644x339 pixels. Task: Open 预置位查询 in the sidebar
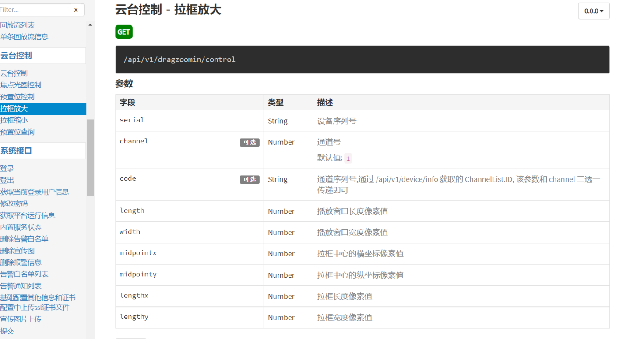[18, 132]
